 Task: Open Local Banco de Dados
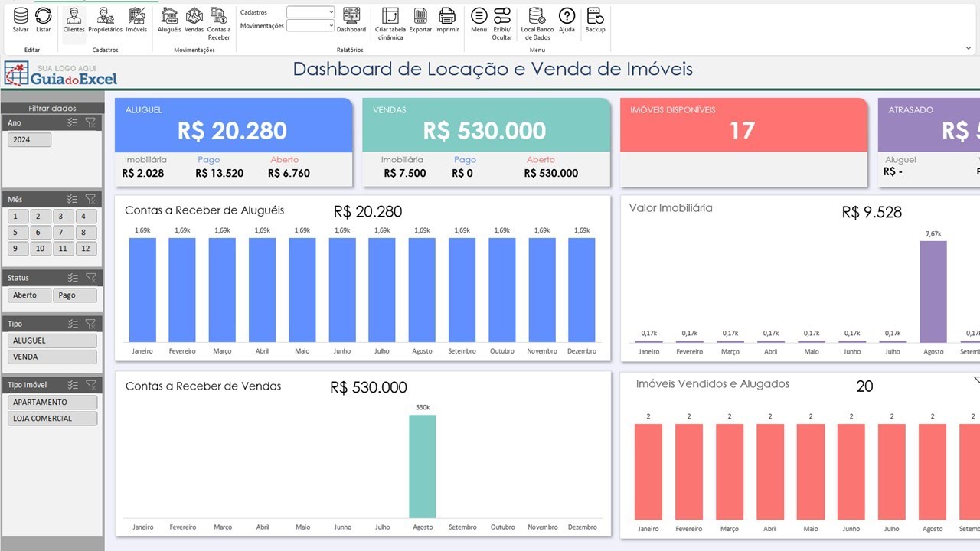pos(537,23)
